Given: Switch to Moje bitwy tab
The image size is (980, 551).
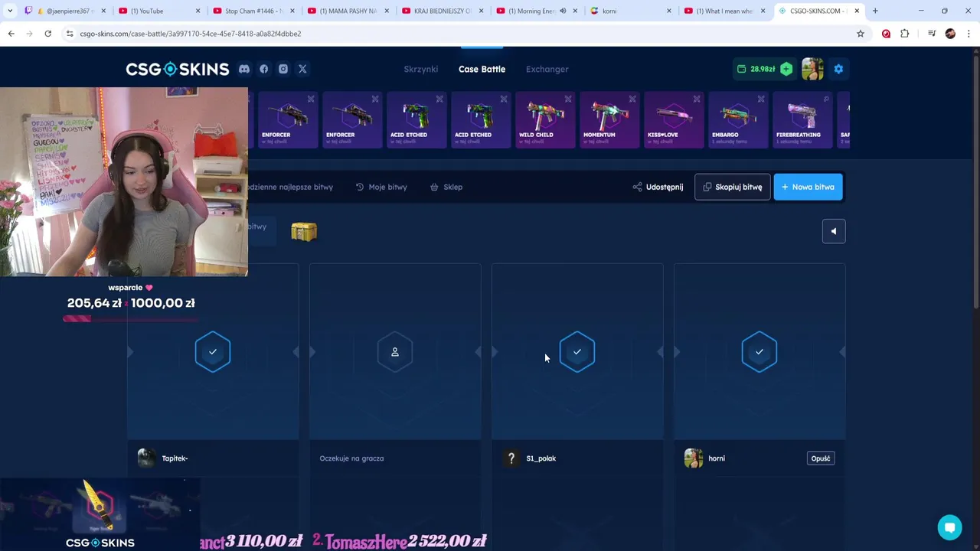Looking at the screenshot, I should pyautogui.click(x=381, y=187).
